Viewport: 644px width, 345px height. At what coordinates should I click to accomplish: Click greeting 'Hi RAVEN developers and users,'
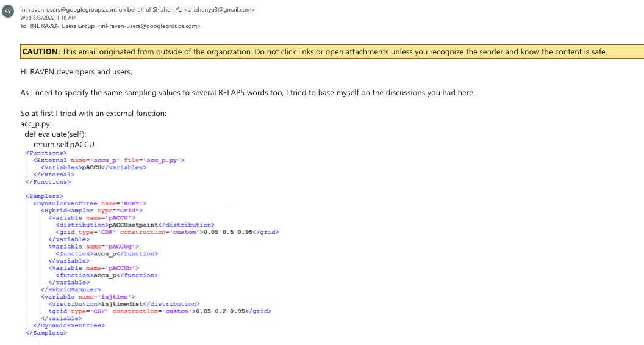(x=76, y=72)
